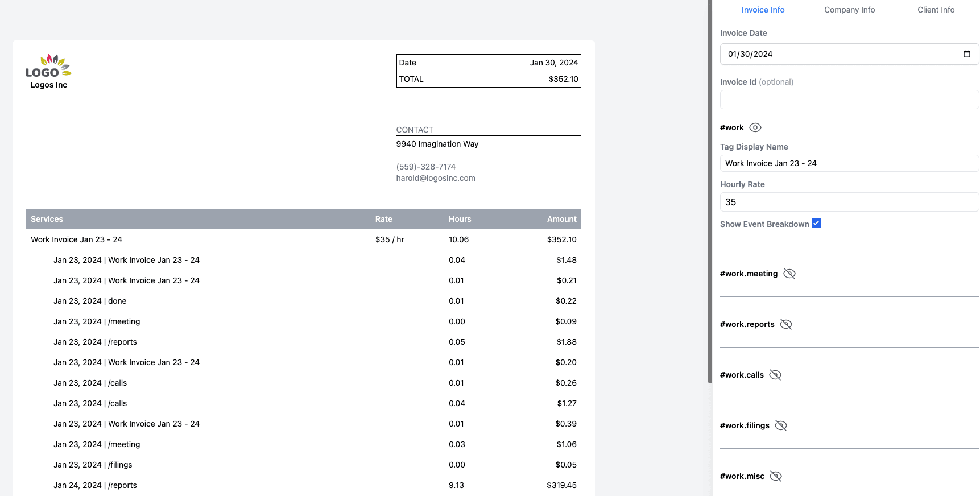Select the Invoice Info tab
Image resolution: width=980 pixels, height=496 pixels.
(x=763, y=10)
